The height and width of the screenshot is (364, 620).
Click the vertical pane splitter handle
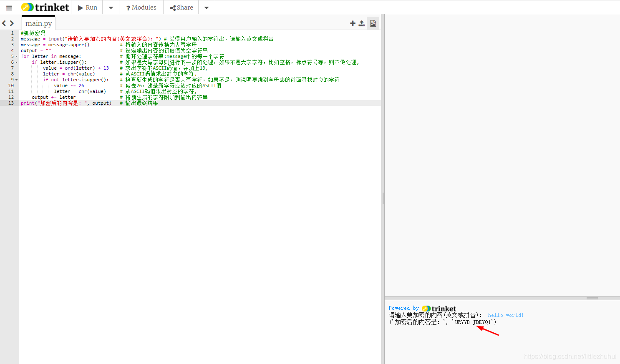(x=383, y=198)
